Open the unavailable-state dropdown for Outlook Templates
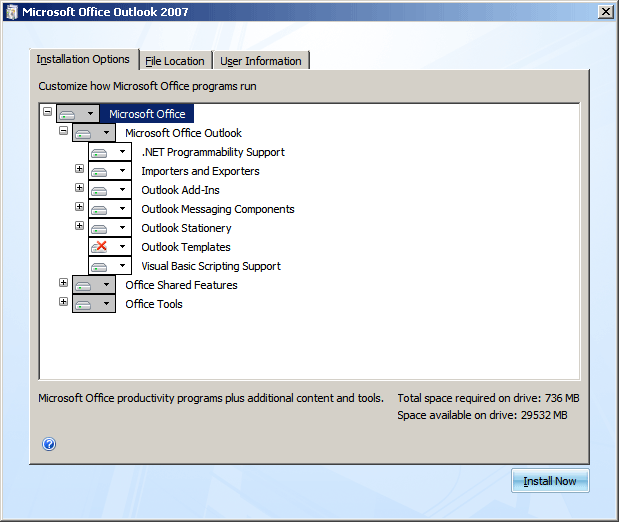Viewport: 619px width, 522px height. 110,246
